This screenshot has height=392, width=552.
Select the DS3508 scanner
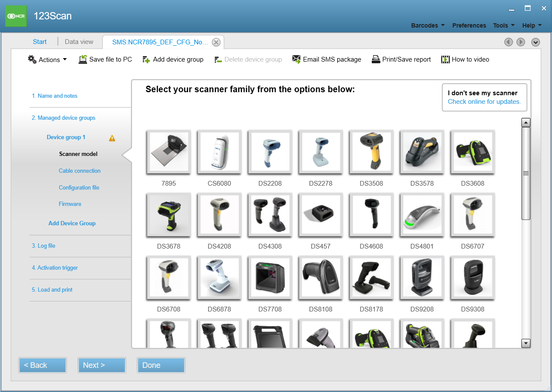point(371,152)
